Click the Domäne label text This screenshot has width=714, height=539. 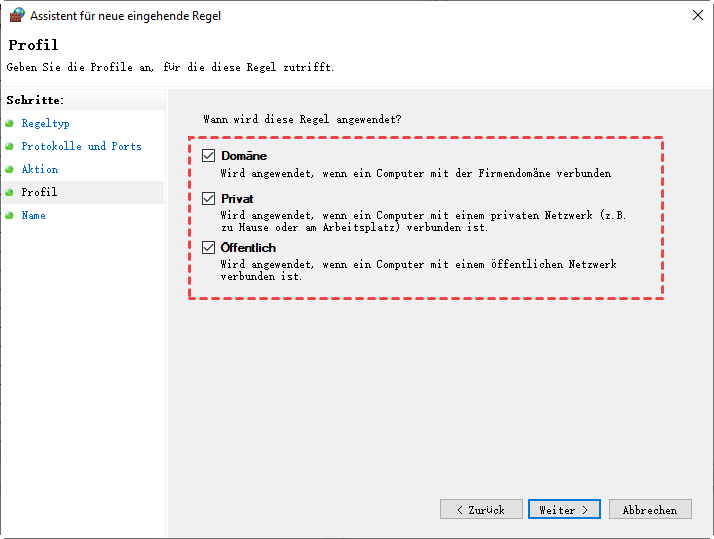pyautogui.click(x=244, y=156)
